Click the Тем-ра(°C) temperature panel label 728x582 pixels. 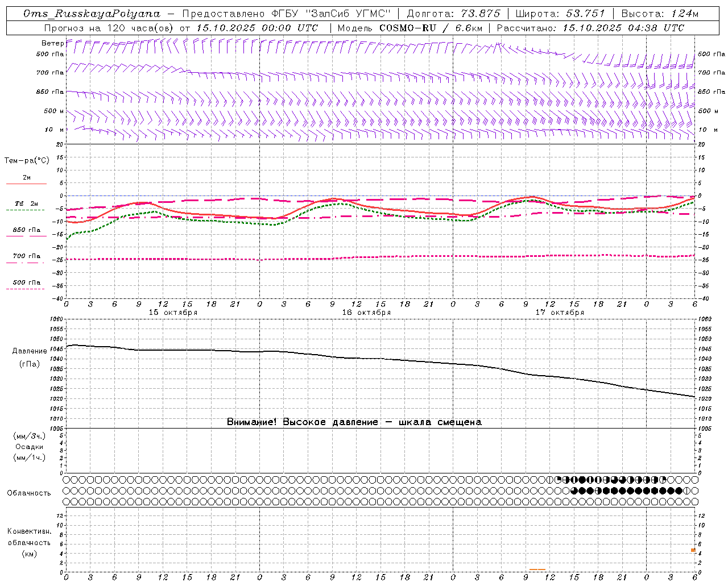click(x=27, y=161)
